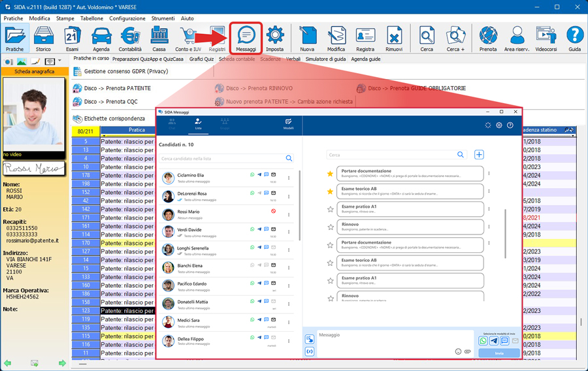Open SIDA Messaggi settings gear
The image size is (588, 371).
499,125
